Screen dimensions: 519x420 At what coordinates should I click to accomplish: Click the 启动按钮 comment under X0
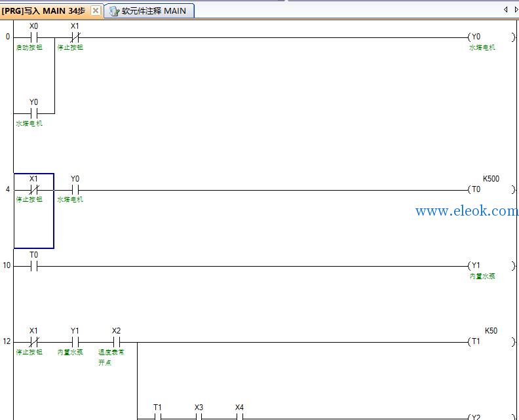tap(29, 48)
